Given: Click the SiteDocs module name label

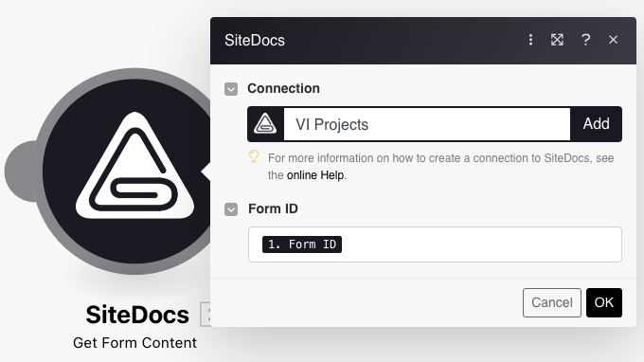Looking at the screenshot, I should [x=137, y=315].
